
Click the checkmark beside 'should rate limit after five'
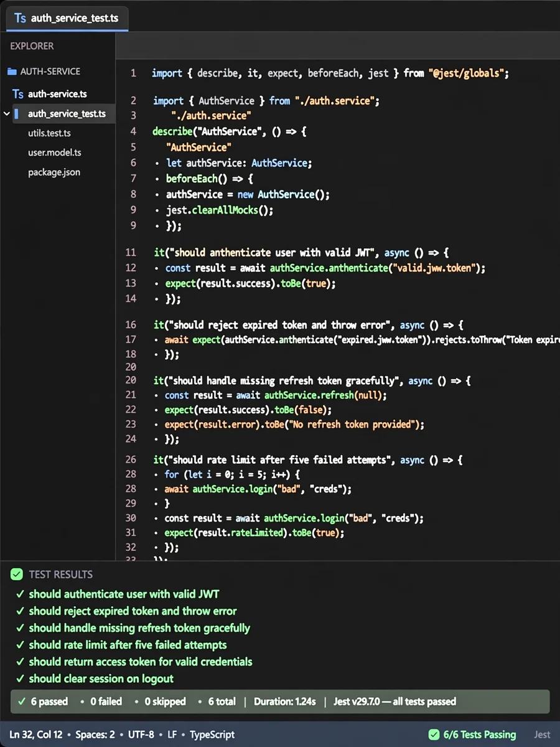21,645
